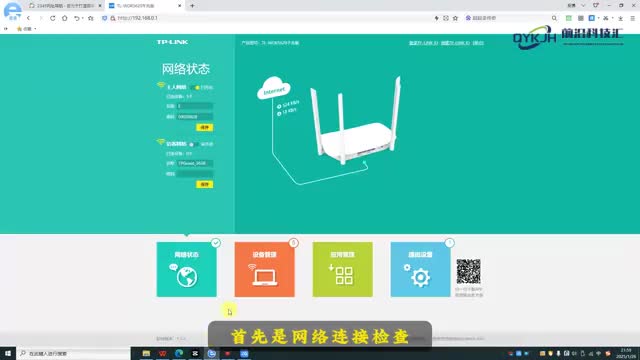Viewport: 640px width, 360px height.
Task: Click the browser back arrow
Action: click(28, 18)
